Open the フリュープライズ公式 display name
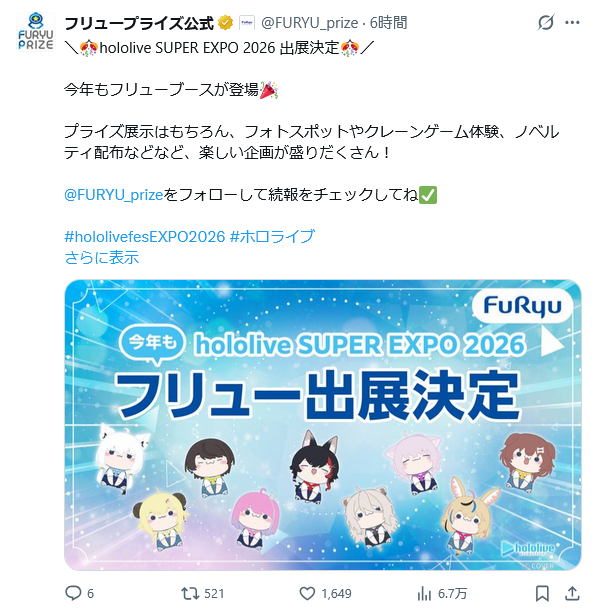 pyautogui.click(x=139, y=23)
